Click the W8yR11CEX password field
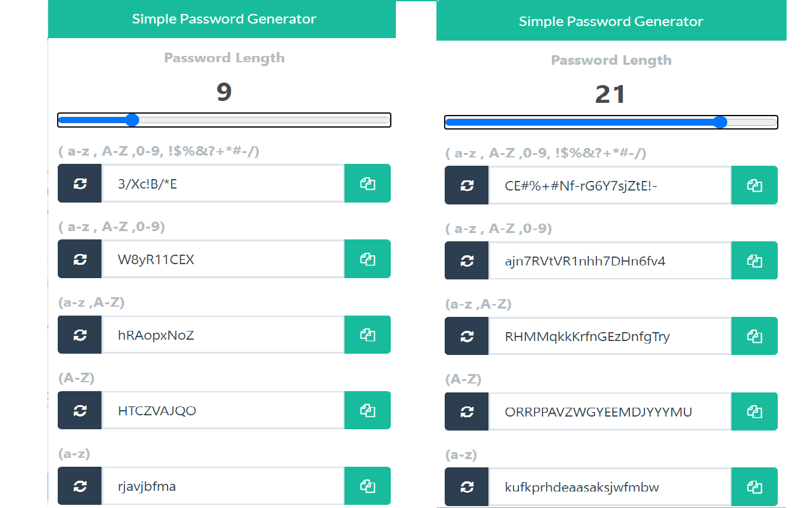This screenshot has height=508, width=812. (223, 259)
